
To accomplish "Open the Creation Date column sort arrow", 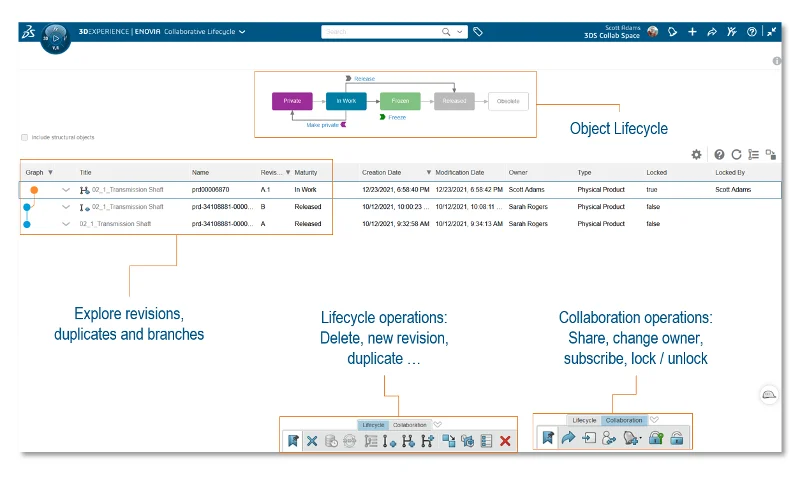I will (x=429, y=172).
